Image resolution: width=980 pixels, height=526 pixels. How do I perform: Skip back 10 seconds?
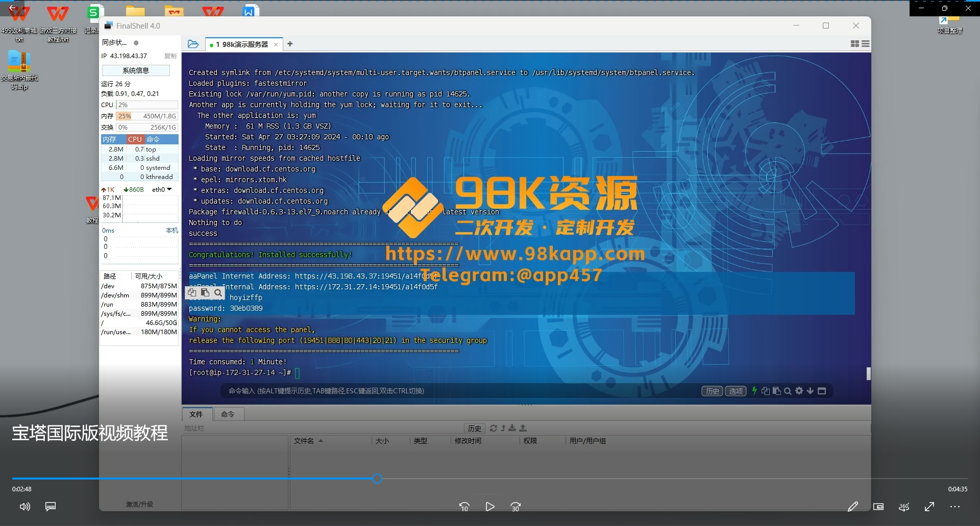[464, 507]
